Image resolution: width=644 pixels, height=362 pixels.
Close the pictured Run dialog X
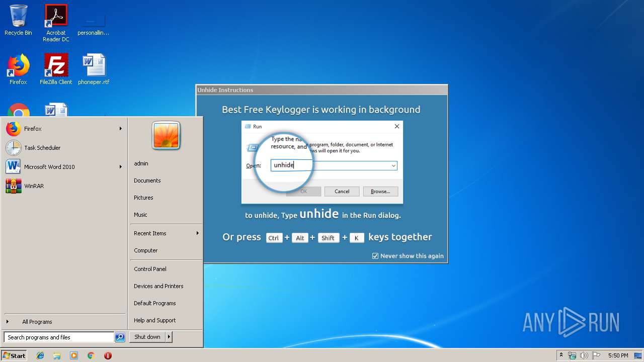(397, 126)
